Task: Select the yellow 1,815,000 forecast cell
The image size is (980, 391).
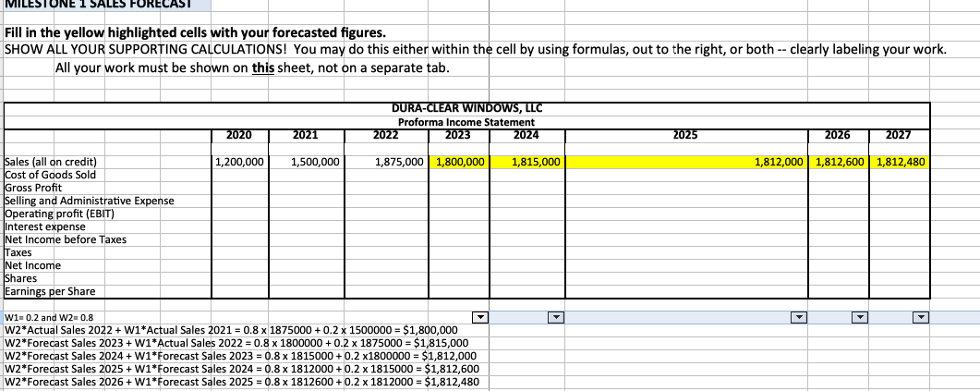Action: [527, 162]
